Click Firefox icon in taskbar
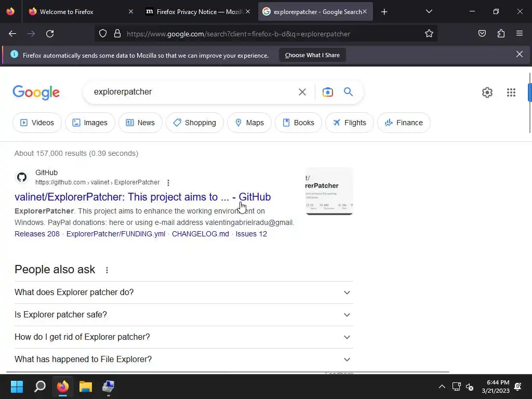This screenshot has height=399, width=532. coord(63,387)
